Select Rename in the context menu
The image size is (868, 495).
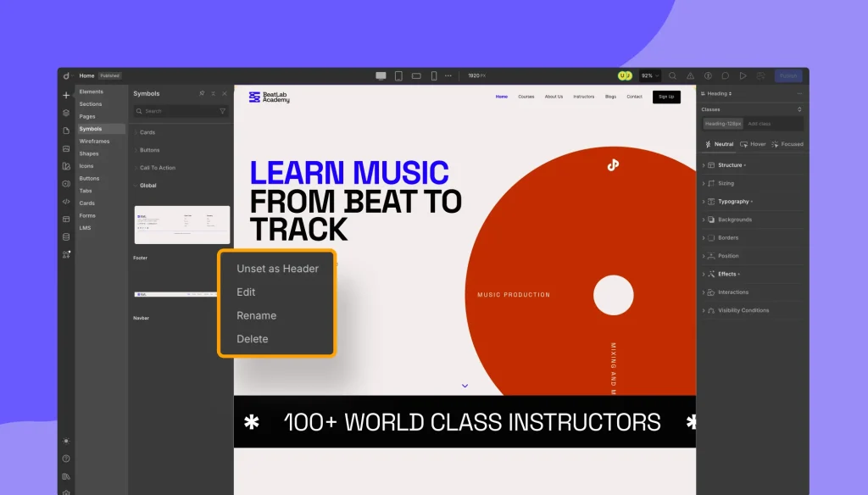coord(256,315)
